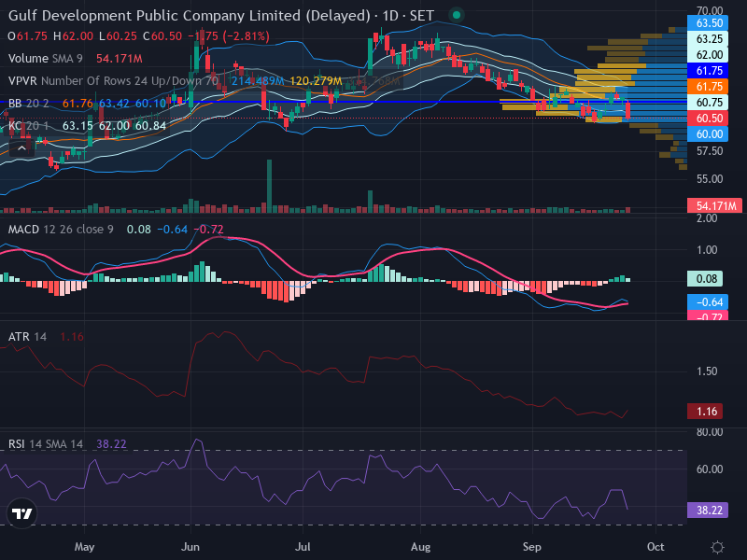The height and width of the screenshot is (560, 747).
Task: Click the 38.22 RSI value label
Action: point(708,510)
